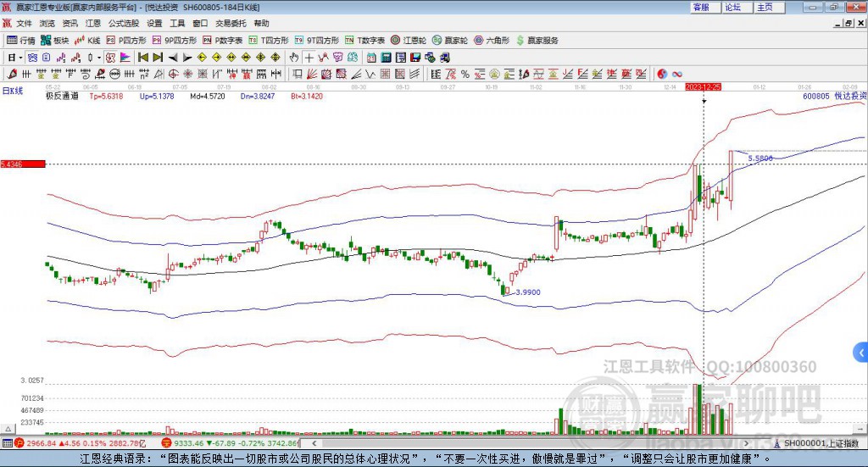
Task: Click the horizontal scrollbar left arrow
Action: coord(314,443)
